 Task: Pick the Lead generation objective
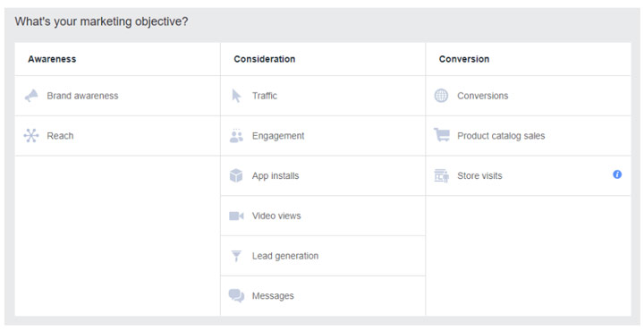coord(323,256)
